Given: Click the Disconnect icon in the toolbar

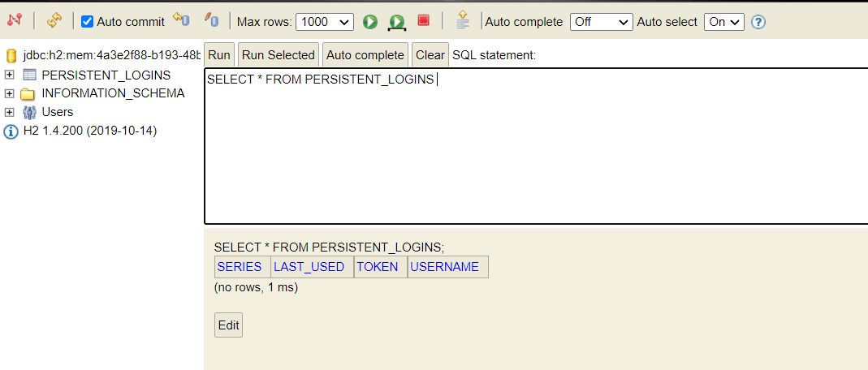Looking at the screenshot, I should [15, 20].
